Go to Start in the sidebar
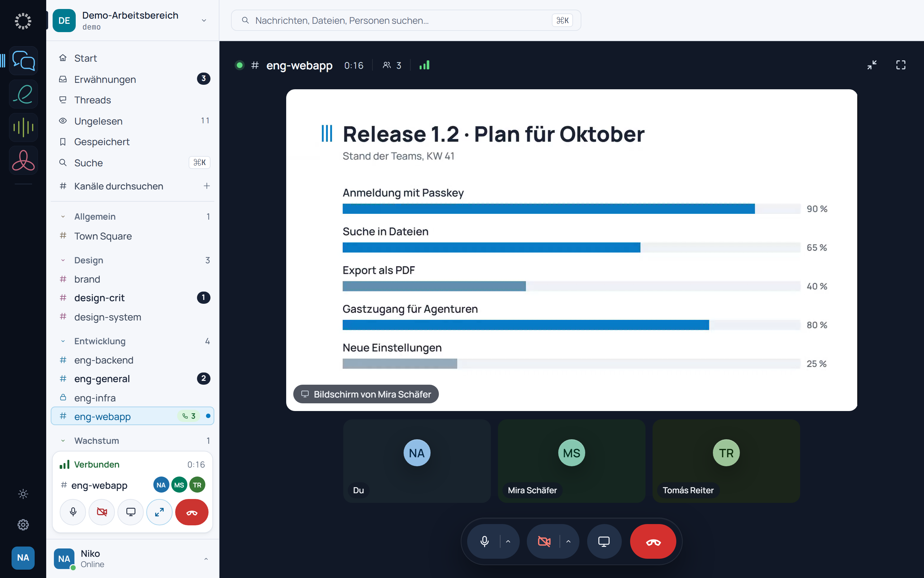Viewport: 924px width, 578px height. (133, 58)
